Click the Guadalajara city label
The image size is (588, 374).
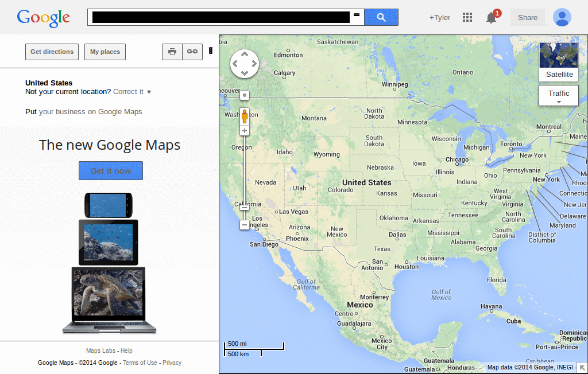click(354, 324)
